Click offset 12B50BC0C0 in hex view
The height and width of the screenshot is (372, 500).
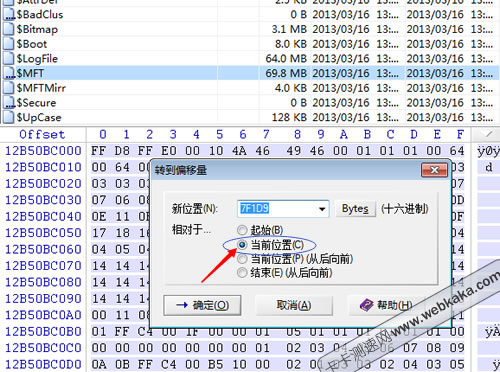43,348
